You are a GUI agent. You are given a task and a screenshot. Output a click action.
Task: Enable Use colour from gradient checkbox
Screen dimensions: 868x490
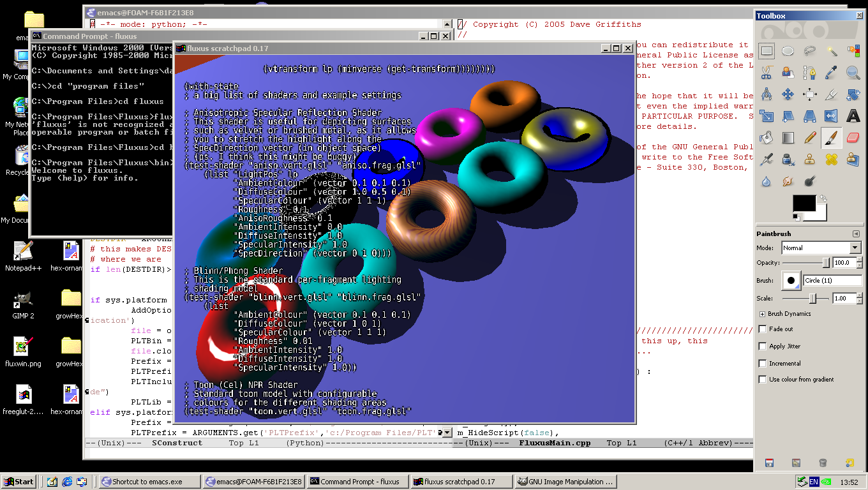763,380
